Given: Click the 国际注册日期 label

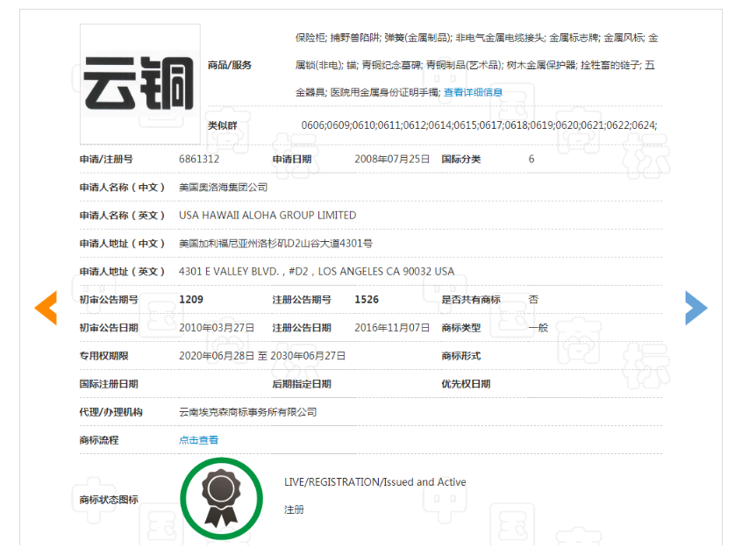Looking at the screenshot, I should [x=109, y=384].
